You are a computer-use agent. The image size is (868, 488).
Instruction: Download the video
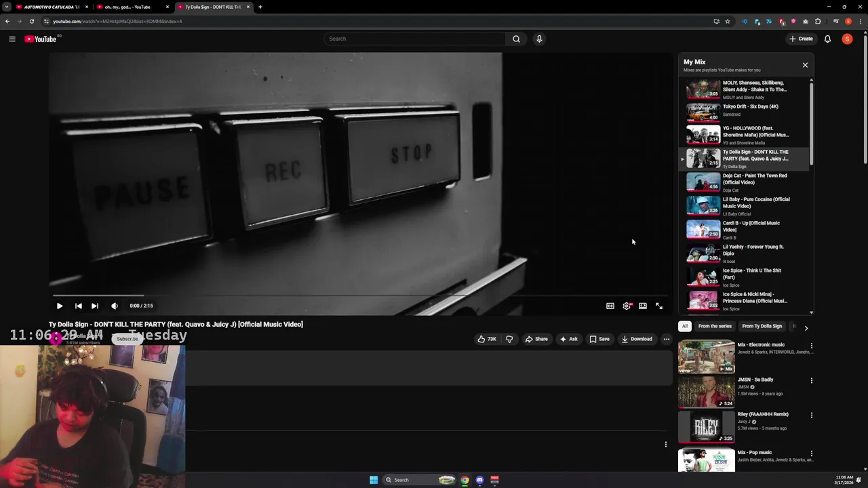637,339
